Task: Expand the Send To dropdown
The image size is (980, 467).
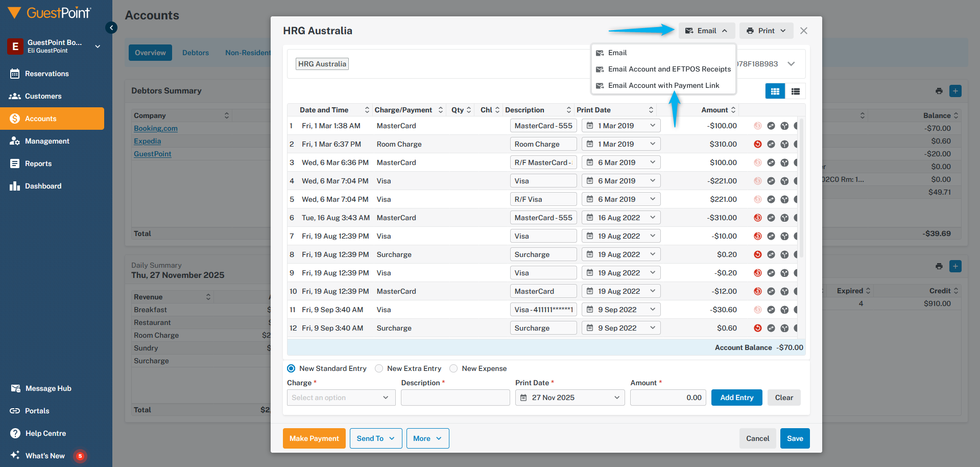Action: point(375,438)
